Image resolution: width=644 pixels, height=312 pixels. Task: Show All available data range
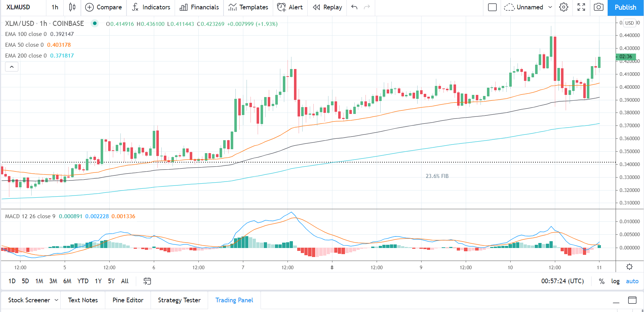pos(125,281)
